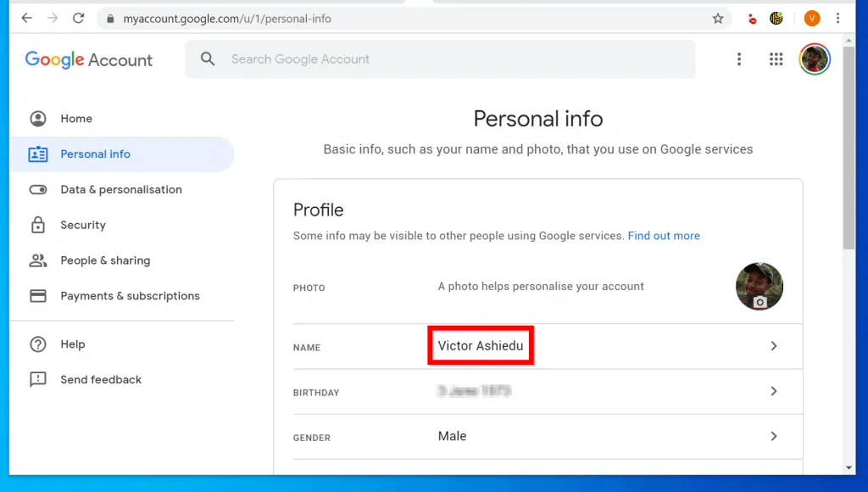Select the Personal info sidebar icon
The width and height of the screenshot is (868, 492).
[38, 154]
